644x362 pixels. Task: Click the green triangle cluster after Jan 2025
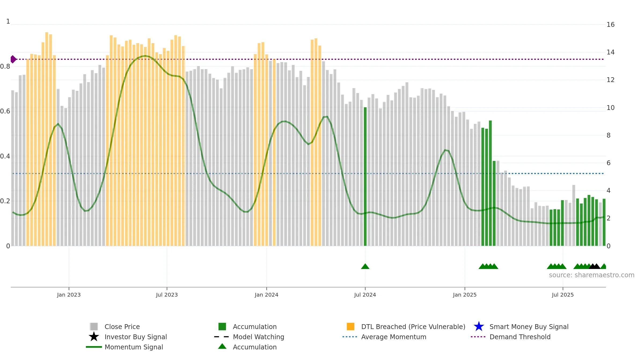[488, 266]
